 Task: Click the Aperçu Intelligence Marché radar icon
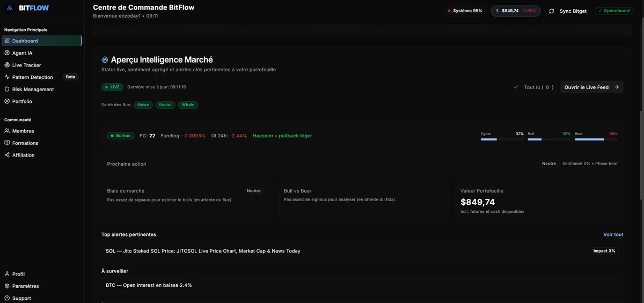point(105,60)
